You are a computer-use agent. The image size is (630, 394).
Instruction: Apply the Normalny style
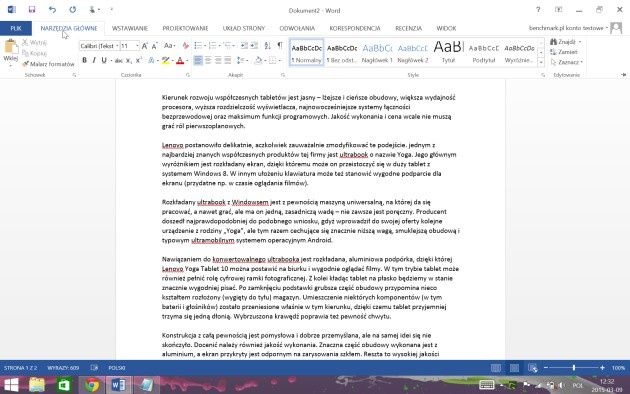307,52
